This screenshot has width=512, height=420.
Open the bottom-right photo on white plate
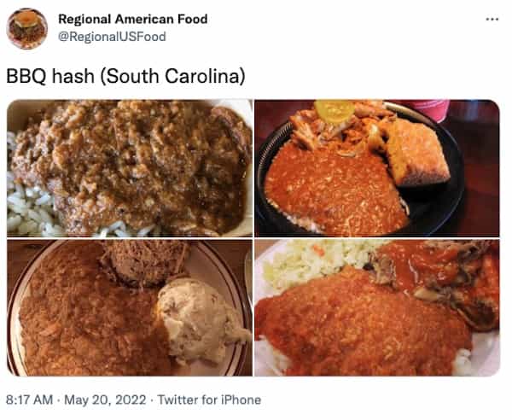(x=377, y=307)
